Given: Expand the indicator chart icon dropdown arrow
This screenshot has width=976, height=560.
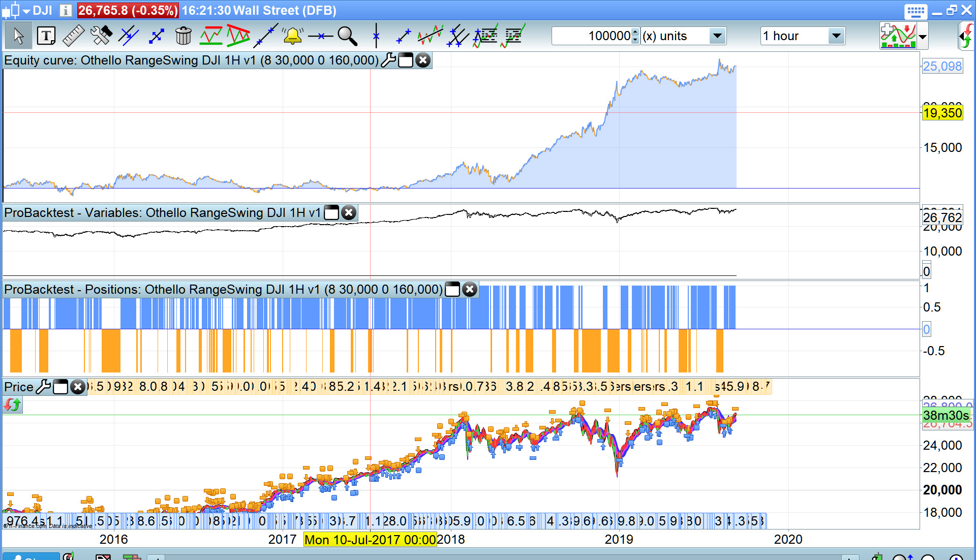Looking at the screenshot, I should [x=923, y=37].
